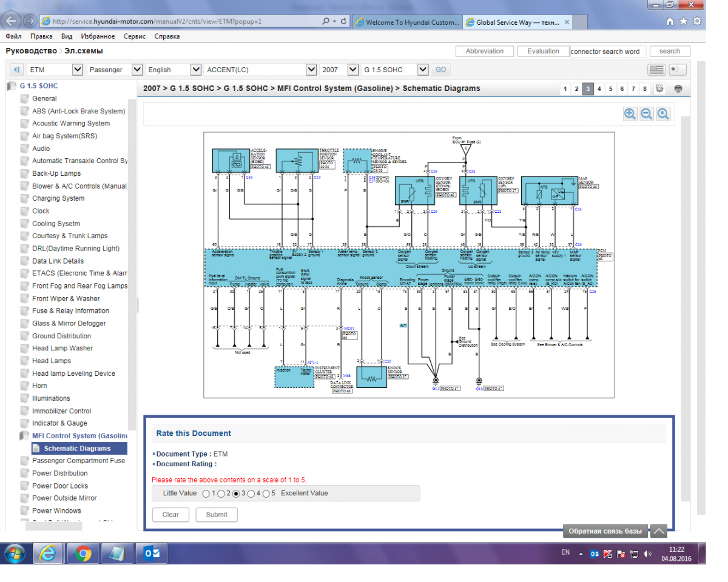Viewport: 728px width, 582px height.
Task: Show hidden system tray icons
Action: (x=581, y=554)
